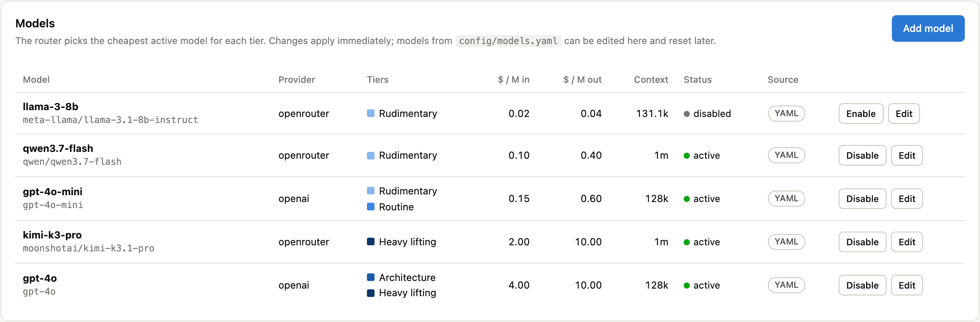Click the config/models.yaml code label
This screenshot has height=322, width=980.
point(508,41)
